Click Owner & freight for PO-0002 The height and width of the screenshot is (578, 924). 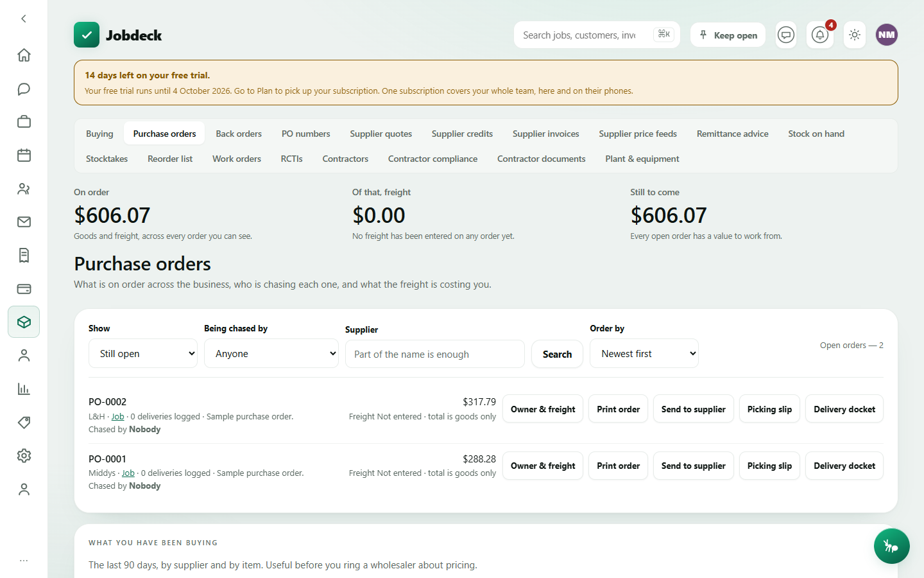pyautogui.click(x=543, y=409)
